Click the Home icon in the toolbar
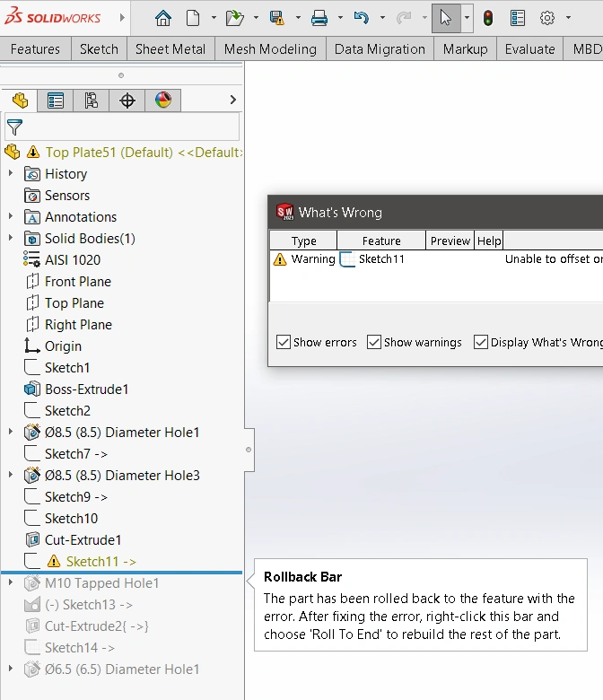The width and height of the screenshot is (603, 700). point(163,18)
